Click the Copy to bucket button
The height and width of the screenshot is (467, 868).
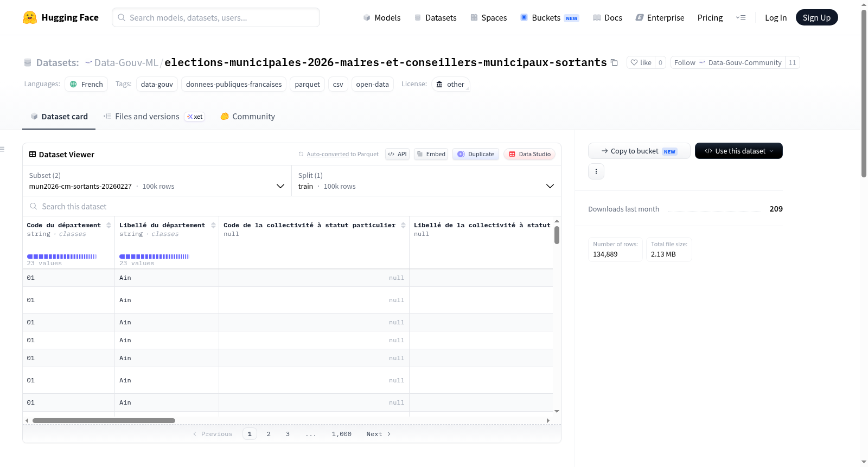[x=639, y=151]
